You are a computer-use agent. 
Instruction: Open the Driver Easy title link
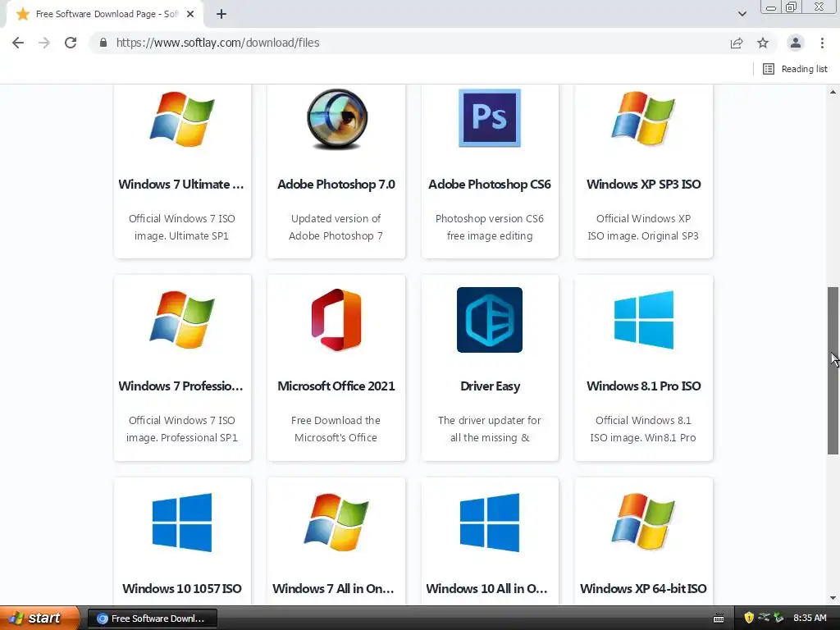tap(490, 386)
